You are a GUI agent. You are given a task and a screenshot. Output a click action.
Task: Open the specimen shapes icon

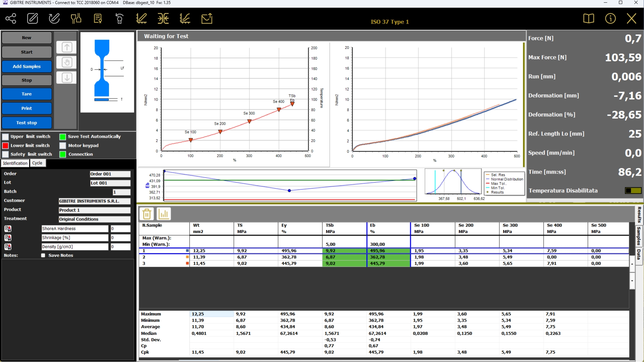point(76,18)
